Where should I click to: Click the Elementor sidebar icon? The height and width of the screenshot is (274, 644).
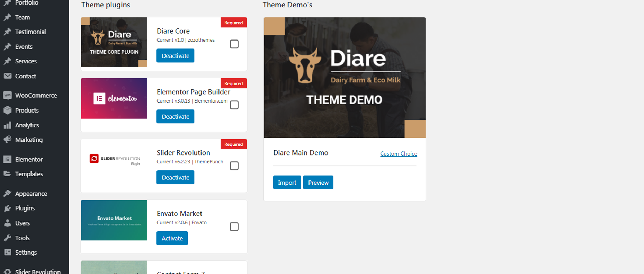[7, 159]
